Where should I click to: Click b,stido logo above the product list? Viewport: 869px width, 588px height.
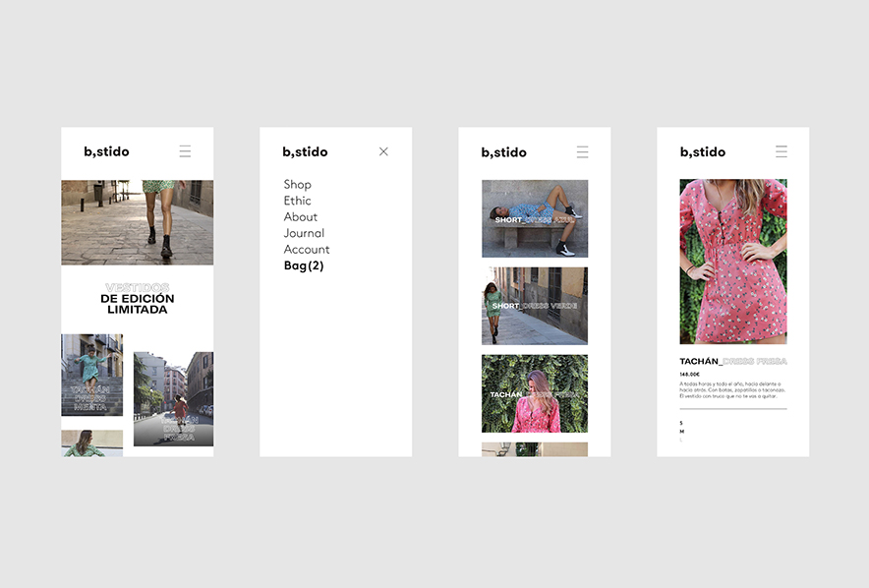[503, 152]
